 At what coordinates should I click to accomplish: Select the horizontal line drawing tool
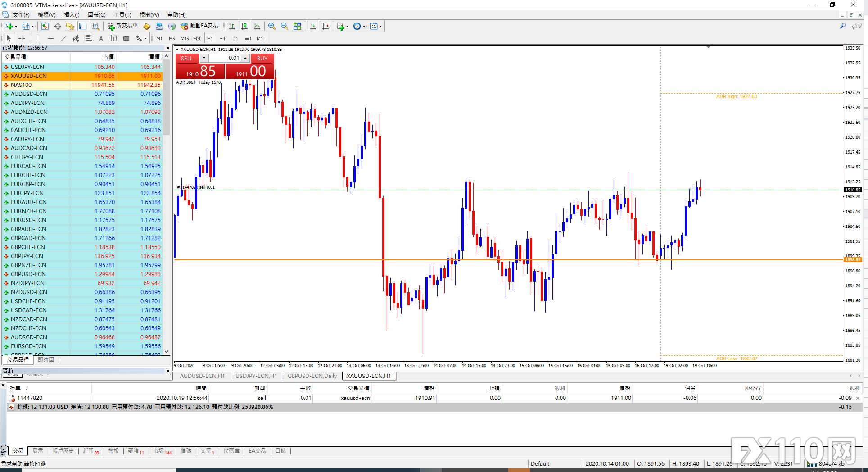point(51,39)
